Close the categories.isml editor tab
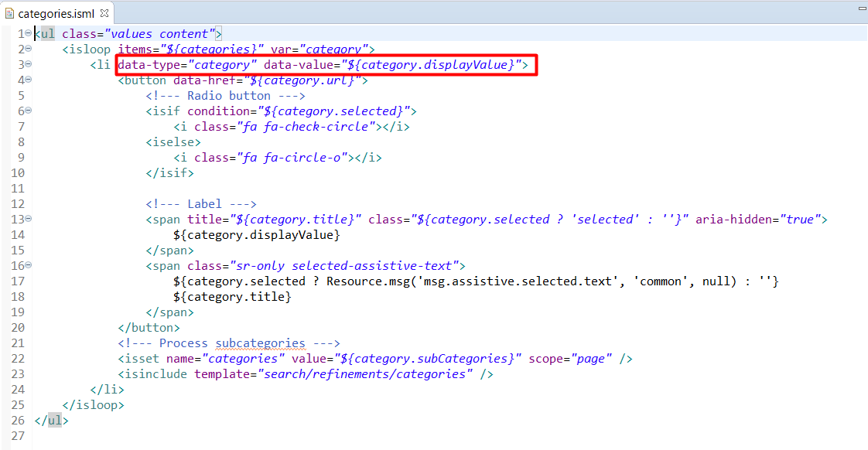The width and height of the screenshot is (868, 450). pos(104,13)
